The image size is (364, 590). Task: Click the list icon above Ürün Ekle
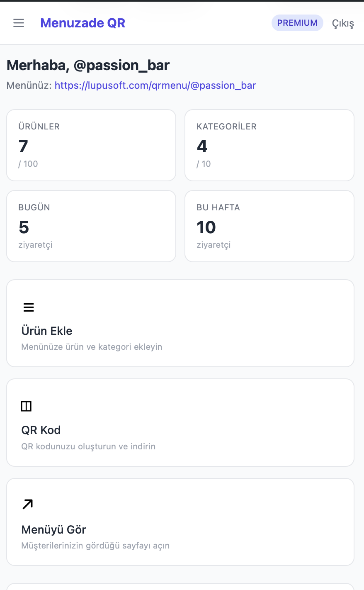point(28,307)
